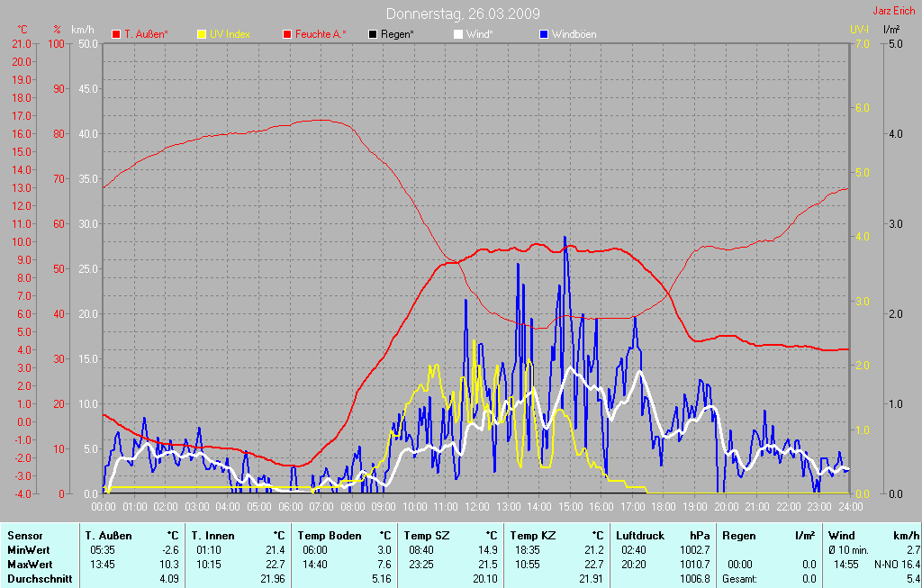The height and width of the screenshot is (588, 922).
Task: Click the °C axis unit label
Action: [23, 30]
